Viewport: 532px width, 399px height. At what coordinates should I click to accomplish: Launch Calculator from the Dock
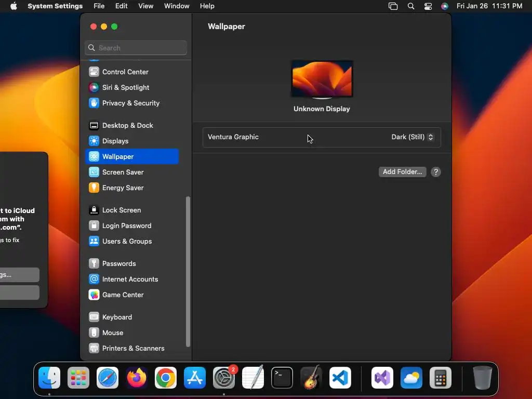point(441,378)
